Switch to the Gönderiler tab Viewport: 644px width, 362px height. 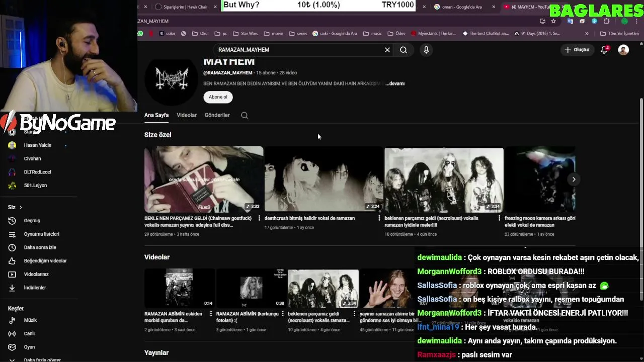(x=217, y=115)
